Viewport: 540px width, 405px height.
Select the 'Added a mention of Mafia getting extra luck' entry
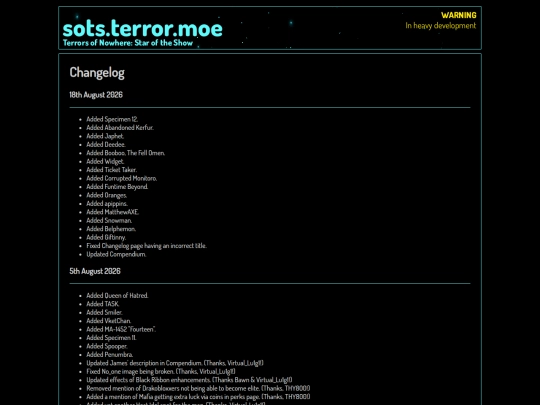click(x=198, y=397)
